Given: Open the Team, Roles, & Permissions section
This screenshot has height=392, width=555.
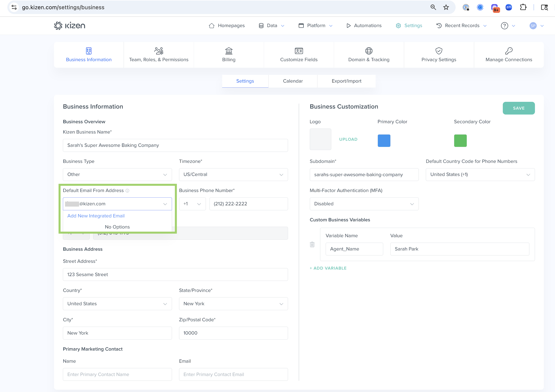Looking at the screenshot, I should point(159,55).
